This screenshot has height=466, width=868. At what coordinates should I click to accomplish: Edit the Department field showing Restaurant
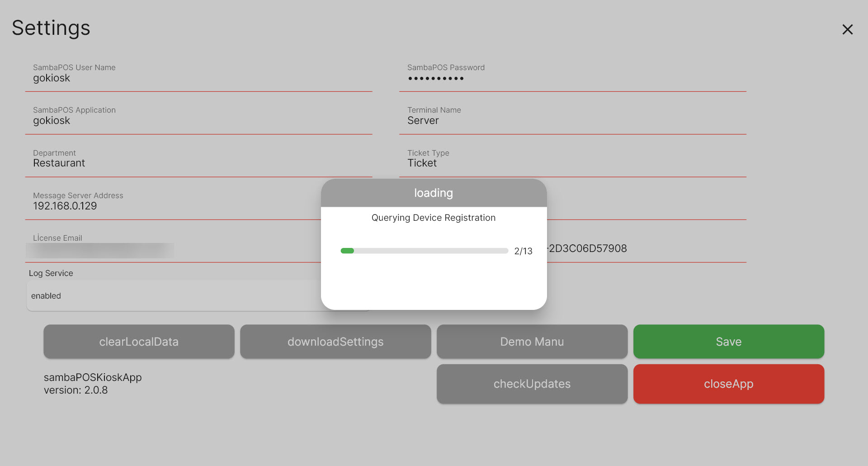pyautogui.click(x=198, y=163)
